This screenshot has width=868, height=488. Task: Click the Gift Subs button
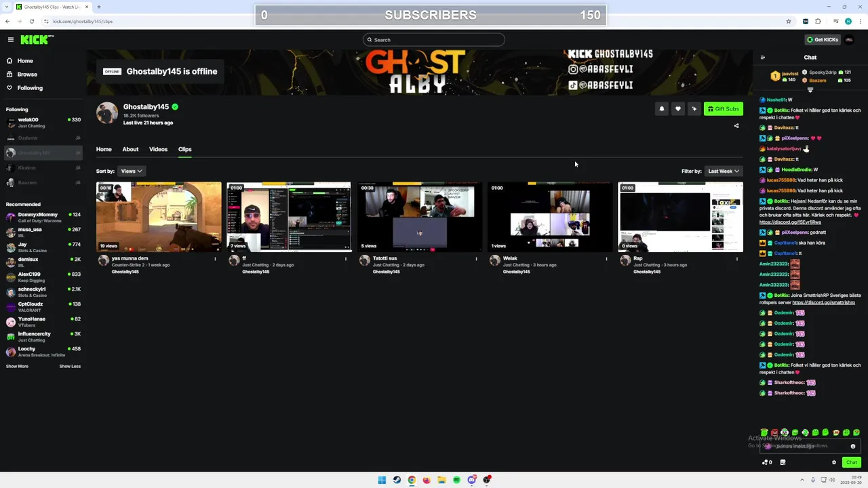(x=723, y=108)
